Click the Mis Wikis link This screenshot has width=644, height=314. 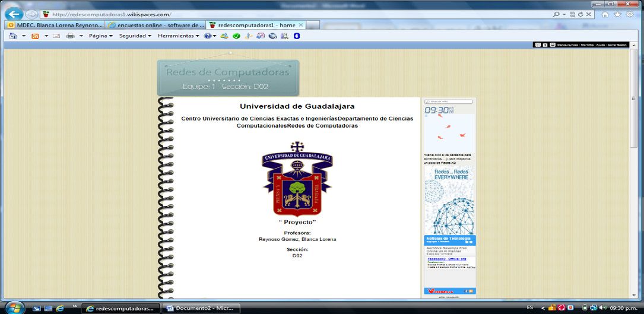[x=588, y=45]
